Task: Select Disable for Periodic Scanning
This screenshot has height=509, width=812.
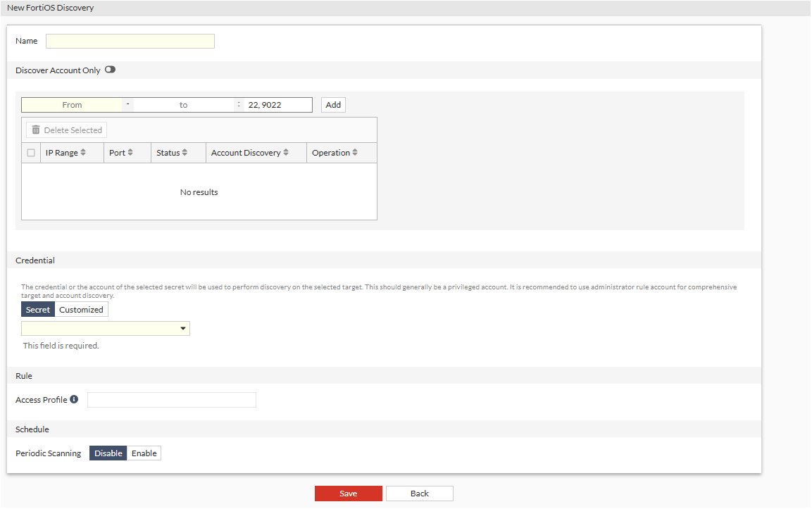Action: [x=108, y=453]
